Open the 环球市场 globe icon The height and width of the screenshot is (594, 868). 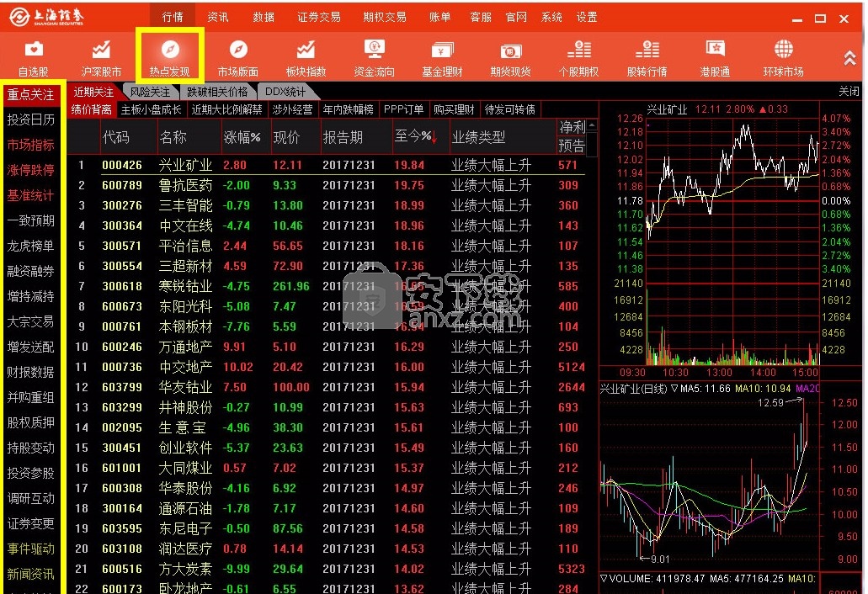pos(783,57)
